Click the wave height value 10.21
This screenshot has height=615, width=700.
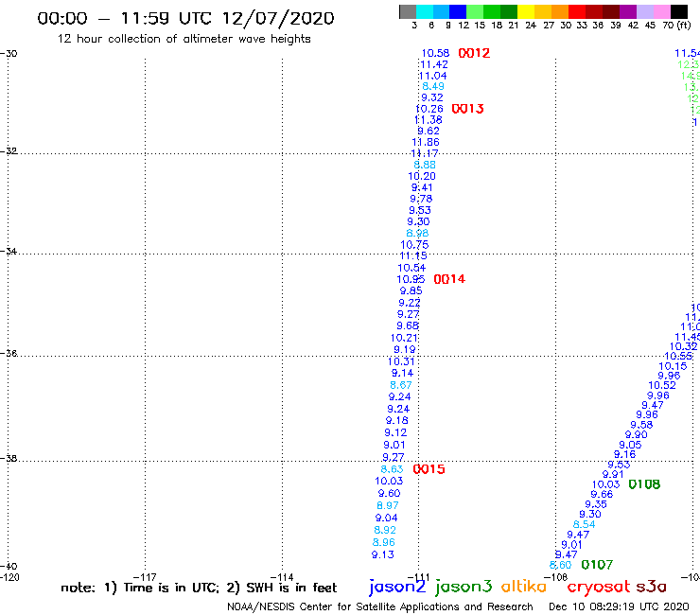[x=405, y=338]
